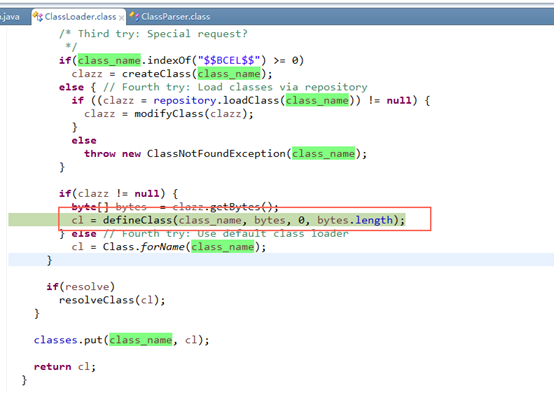Click the Third try comment line
The height and width of the screenshot is (393, 554).
(x=153, y=34)
